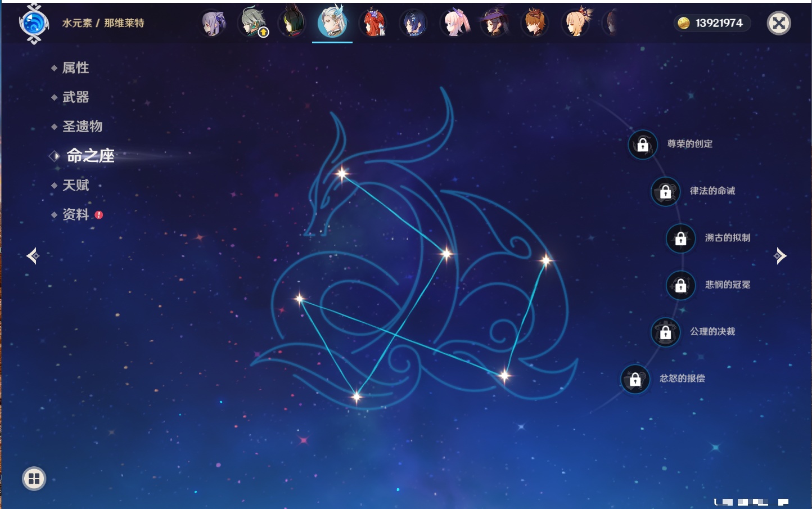Open the 天赋 talents menu

pyautogui.click(x=75, y=185)
